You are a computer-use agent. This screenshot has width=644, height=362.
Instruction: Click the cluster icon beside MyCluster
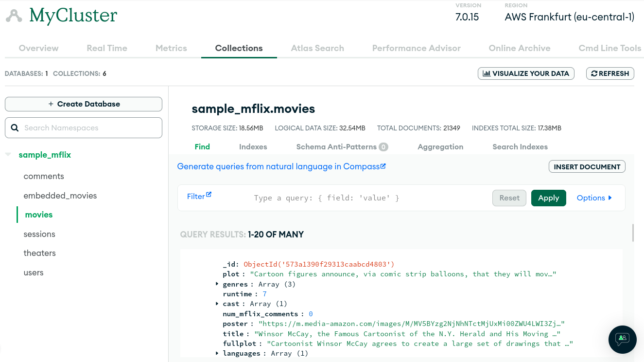(x=14, y=16)
